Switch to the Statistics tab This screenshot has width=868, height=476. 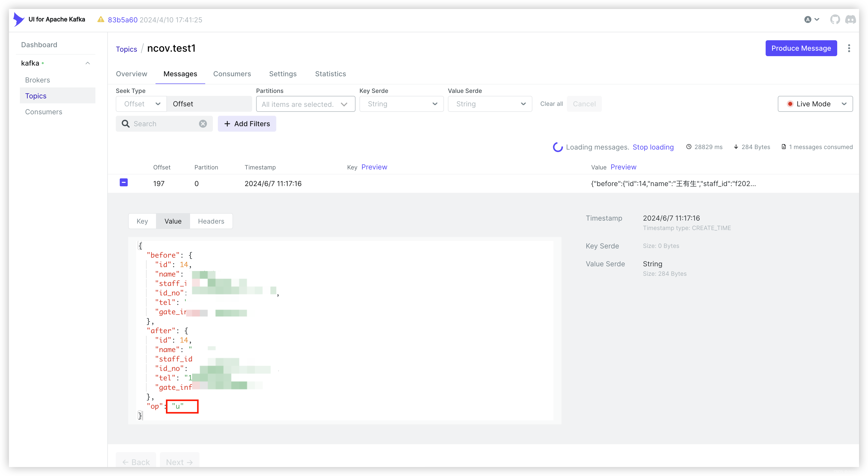pos(330,74)
